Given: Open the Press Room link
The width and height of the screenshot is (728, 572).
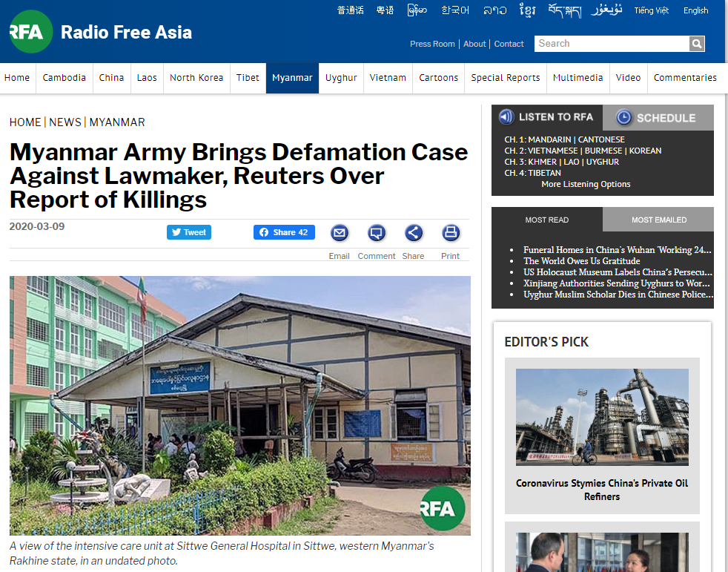Looking at the screenshot, I should point(432,44).
